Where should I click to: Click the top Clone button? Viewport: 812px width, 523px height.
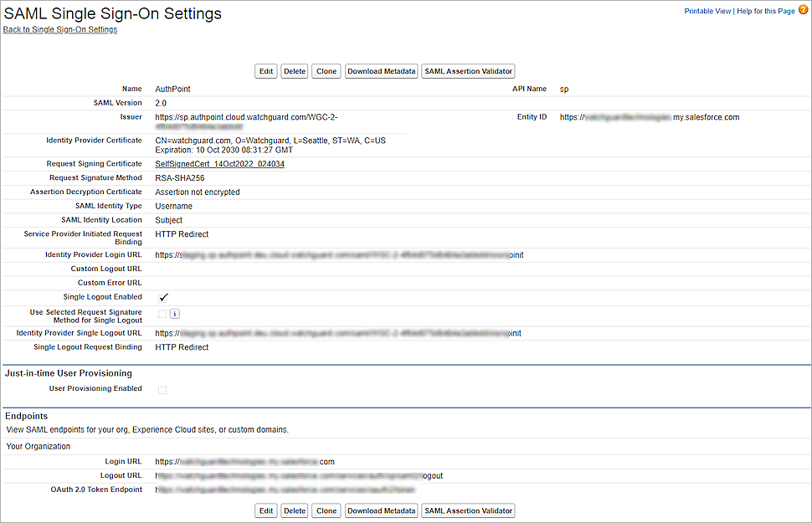coord(326,71)
